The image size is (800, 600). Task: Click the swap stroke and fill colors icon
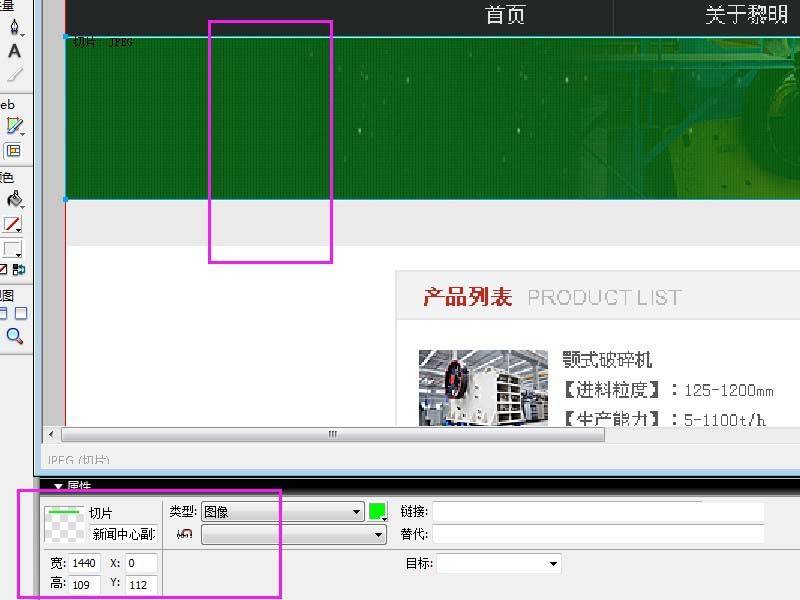17,270
